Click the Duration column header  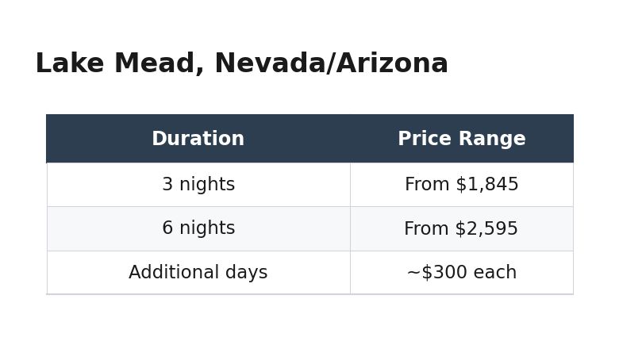(x=198, y=140)
